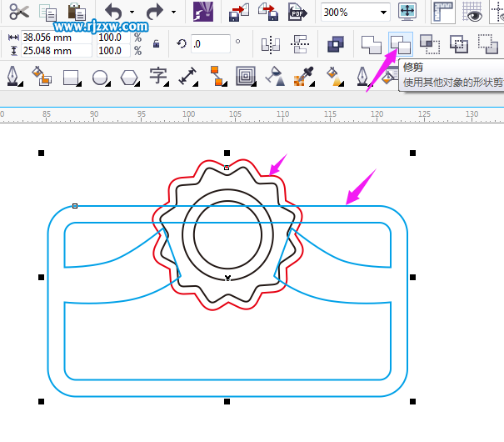Select the Text (字) tool
504x442 pixels.
(x=157, y=76)
